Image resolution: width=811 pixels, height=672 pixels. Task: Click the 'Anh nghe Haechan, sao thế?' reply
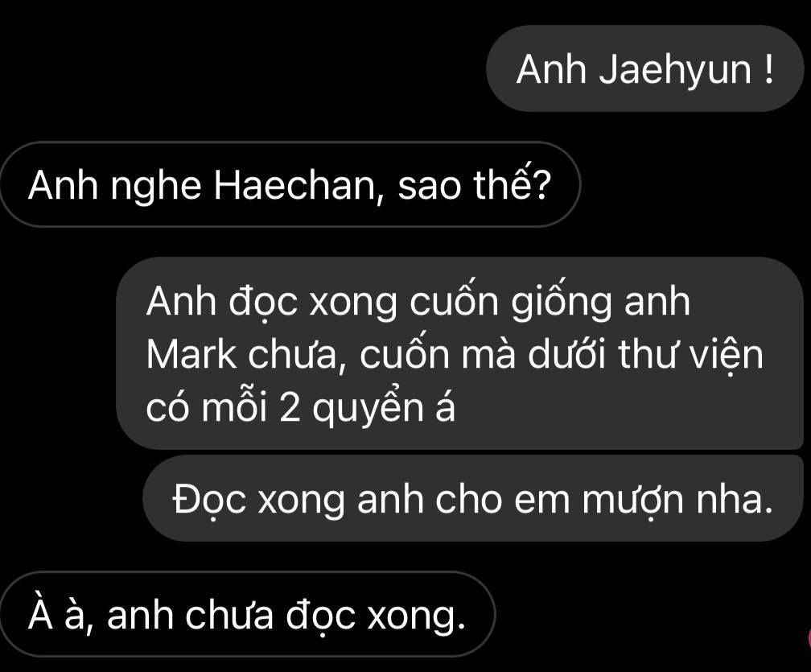tap(290, 184)
